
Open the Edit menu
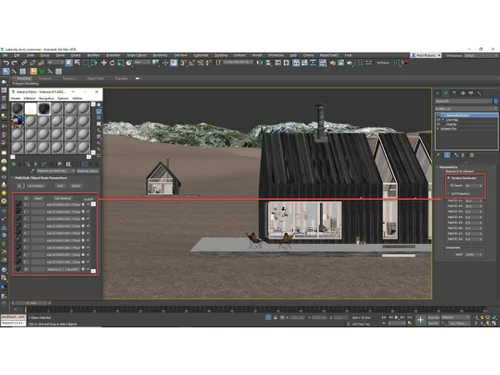(x=17, y=55)
